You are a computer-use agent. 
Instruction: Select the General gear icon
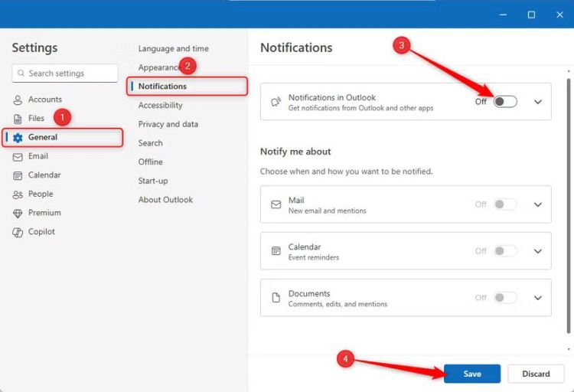pos(18,138)
